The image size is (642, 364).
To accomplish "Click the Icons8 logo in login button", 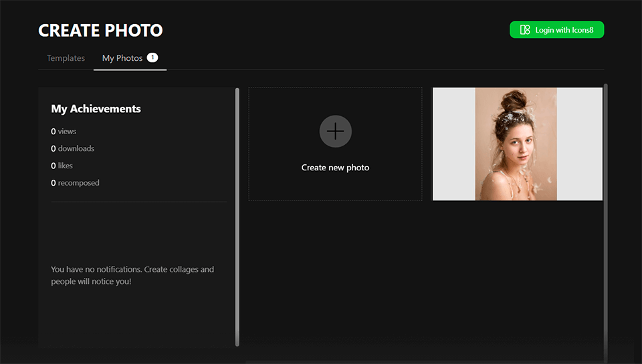I will tap(525, 30).
